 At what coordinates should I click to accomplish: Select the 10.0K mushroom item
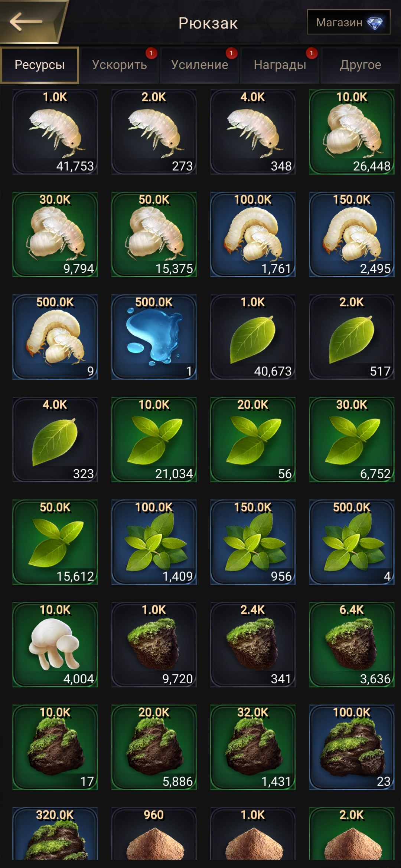tap(55, 645)
